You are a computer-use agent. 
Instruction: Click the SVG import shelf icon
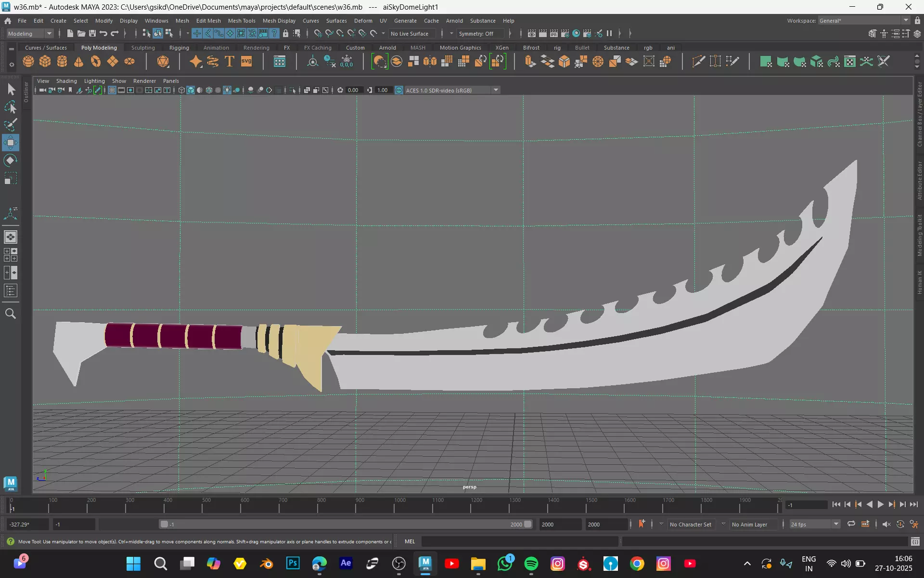pyautogui.click(x=246, y=62)
